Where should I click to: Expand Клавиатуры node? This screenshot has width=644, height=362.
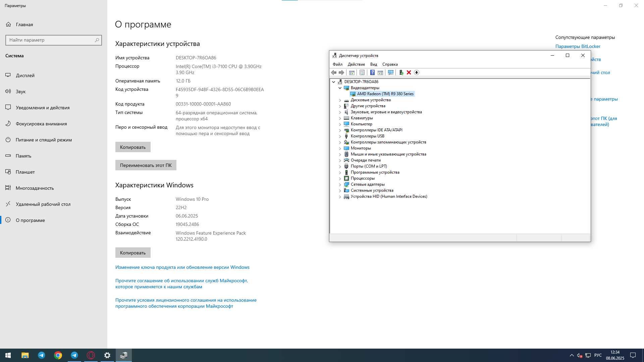point(340,118)
